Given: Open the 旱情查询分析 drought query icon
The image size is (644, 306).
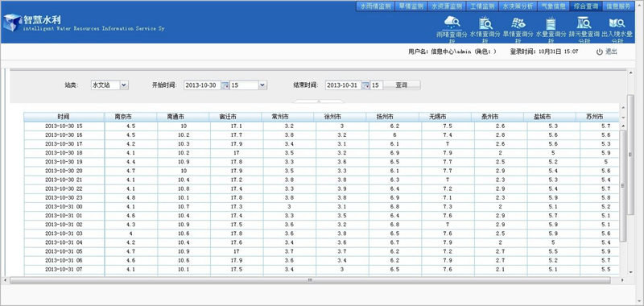Looking at the screenshot, I should pos(518,23).
